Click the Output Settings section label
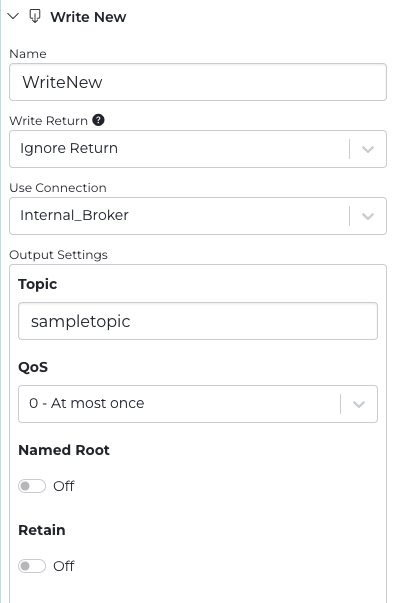 58,255
